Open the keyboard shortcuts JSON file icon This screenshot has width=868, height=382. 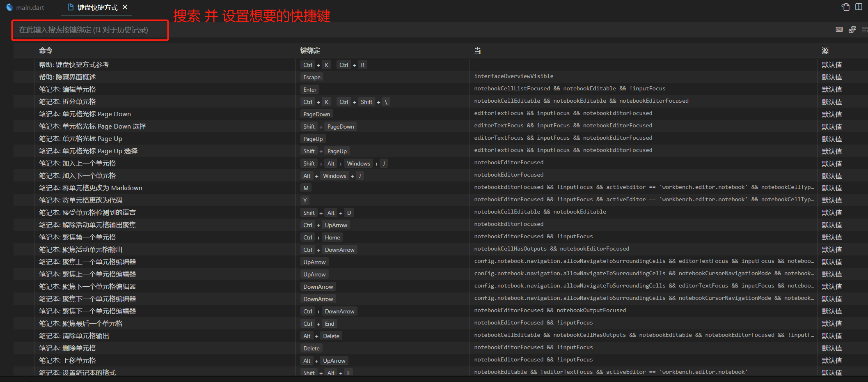(x=845, y=7)
